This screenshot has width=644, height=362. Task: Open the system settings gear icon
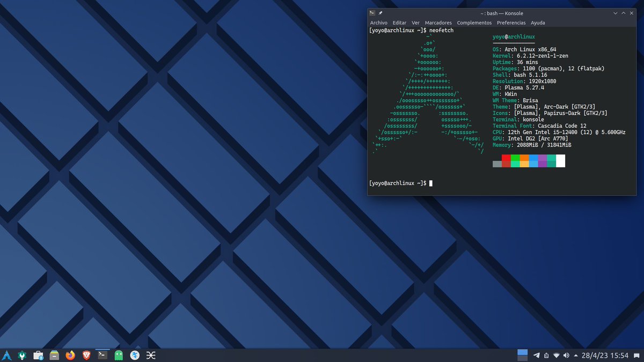[22, 354]
